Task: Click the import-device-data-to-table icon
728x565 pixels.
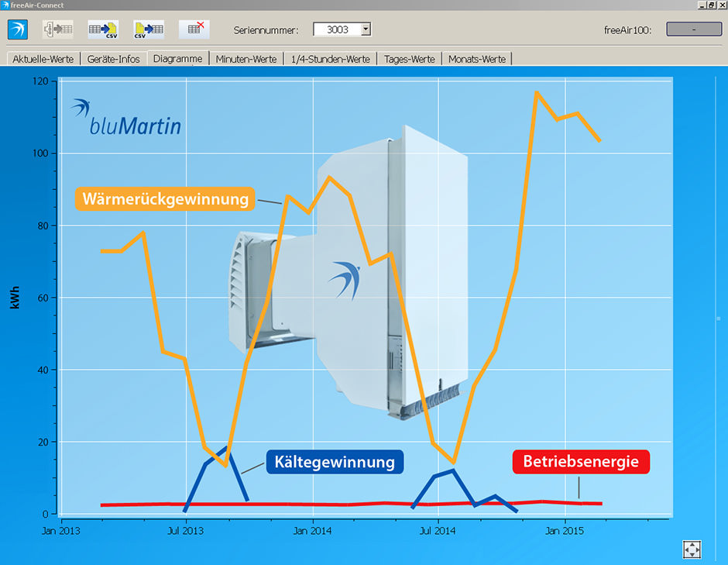Action: (58, 29)
